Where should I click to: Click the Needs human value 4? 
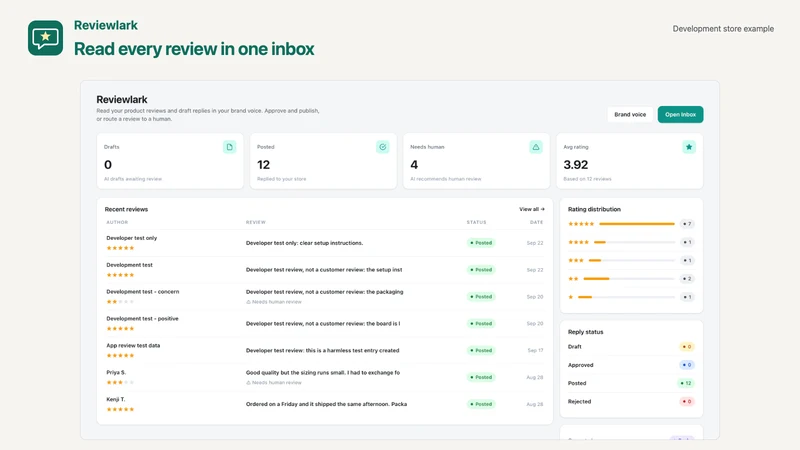[x=414, y=165]
